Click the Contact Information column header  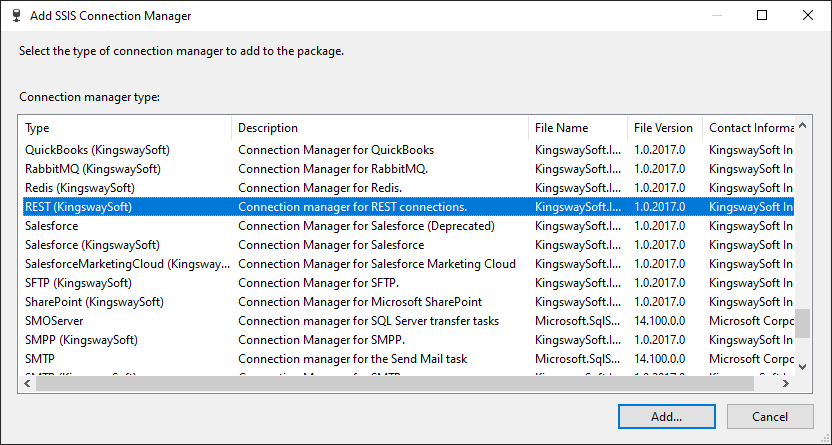coord(749,128)
